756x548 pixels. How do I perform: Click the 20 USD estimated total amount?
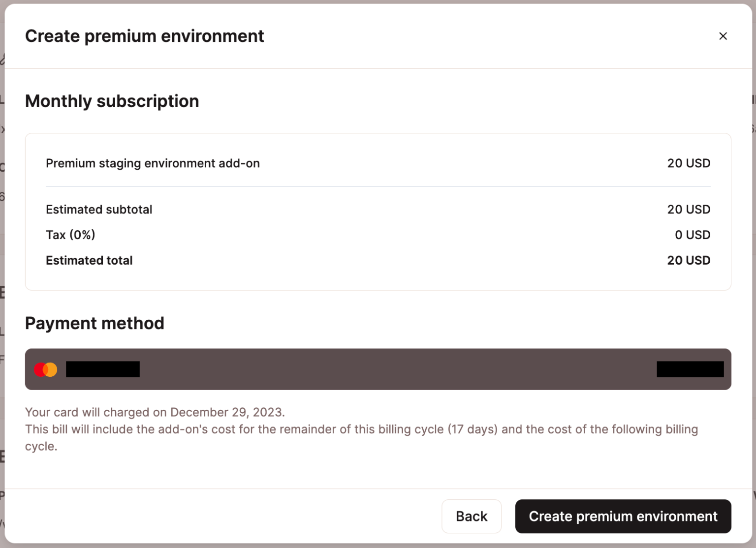pos(689,260)
